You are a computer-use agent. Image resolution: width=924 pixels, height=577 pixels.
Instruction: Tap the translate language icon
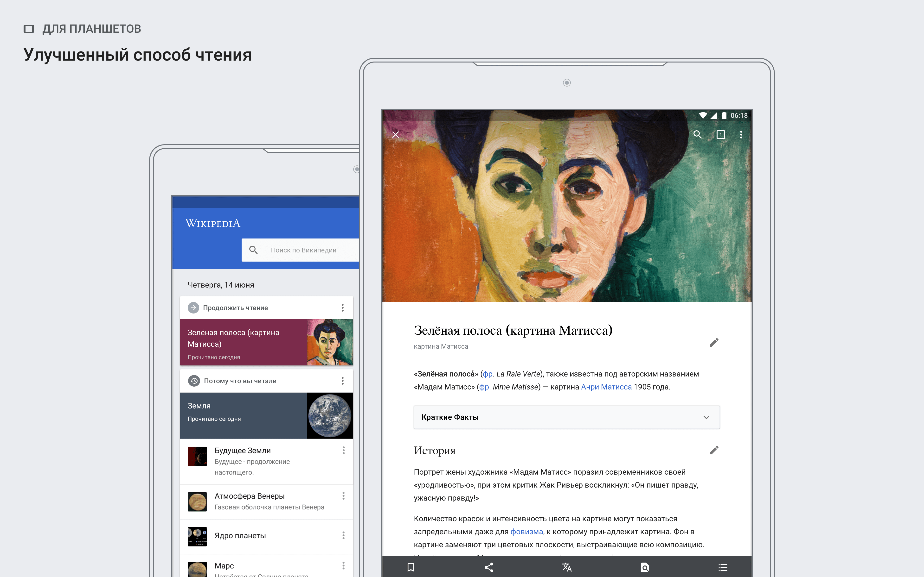[x=567, y=567]
